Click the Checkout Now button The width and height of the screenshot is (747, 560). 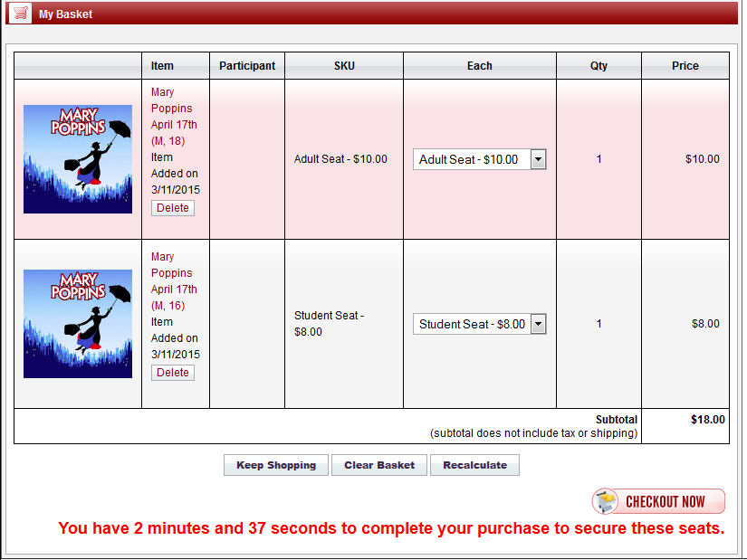(x=658, y=501)
